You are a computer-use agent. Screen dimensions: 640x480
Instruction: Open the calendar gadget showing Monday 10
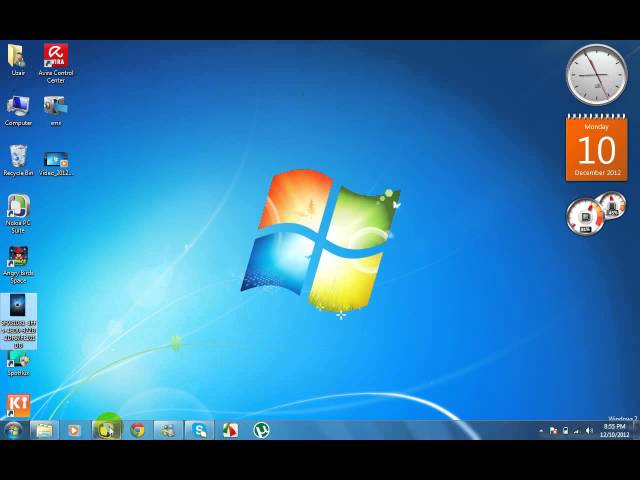[597, 147]
